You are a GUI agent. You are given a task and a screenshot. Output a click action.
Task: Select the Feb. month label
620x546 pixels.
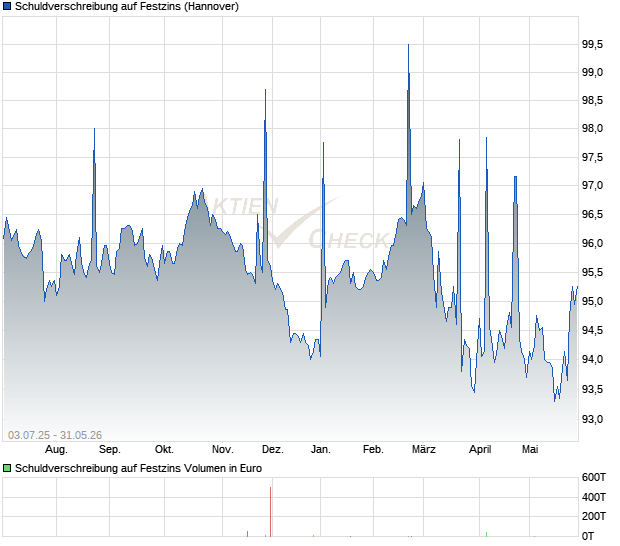point(373,450)
